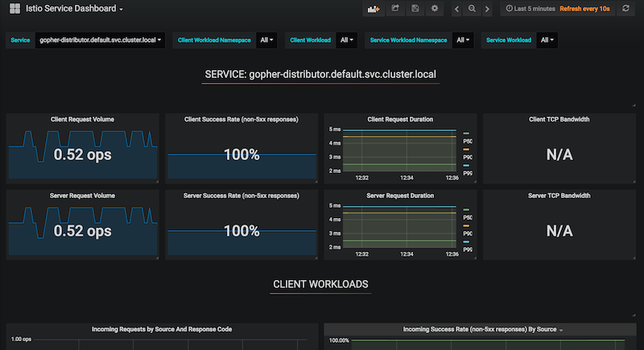Screen dimensions: 644x350
Task: Click zoom out time range magnifier
Action: 472,9
